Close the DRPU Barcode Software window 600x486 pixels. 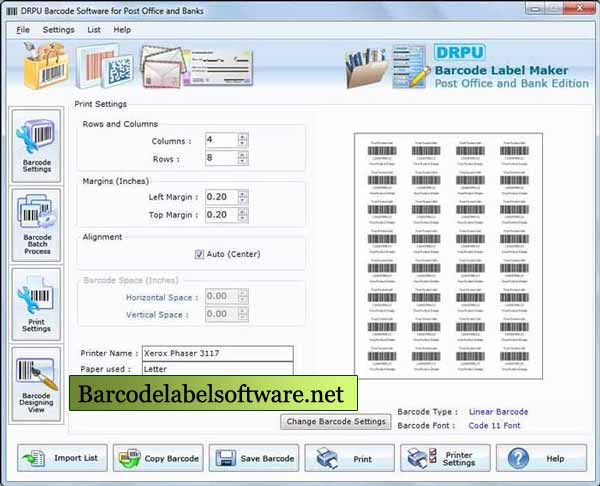point(580,8)
